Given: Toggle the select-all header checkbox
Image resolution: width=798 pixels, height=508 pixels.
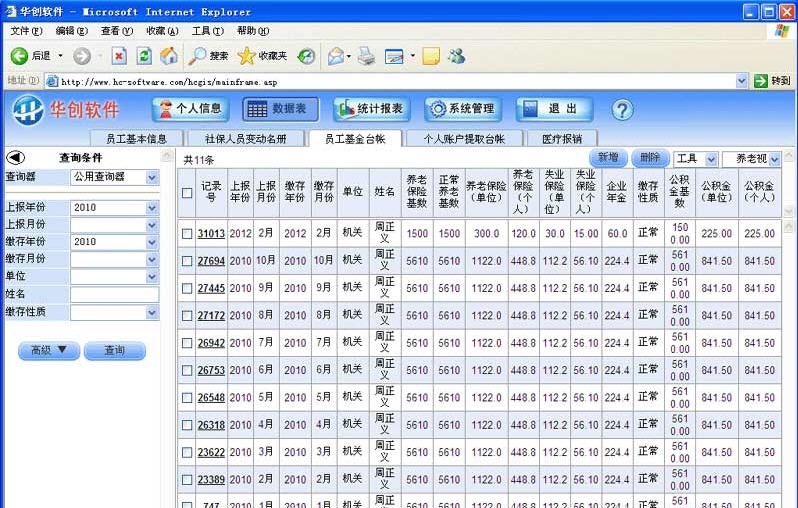Looking at the screenshot, I should (187, 193).
